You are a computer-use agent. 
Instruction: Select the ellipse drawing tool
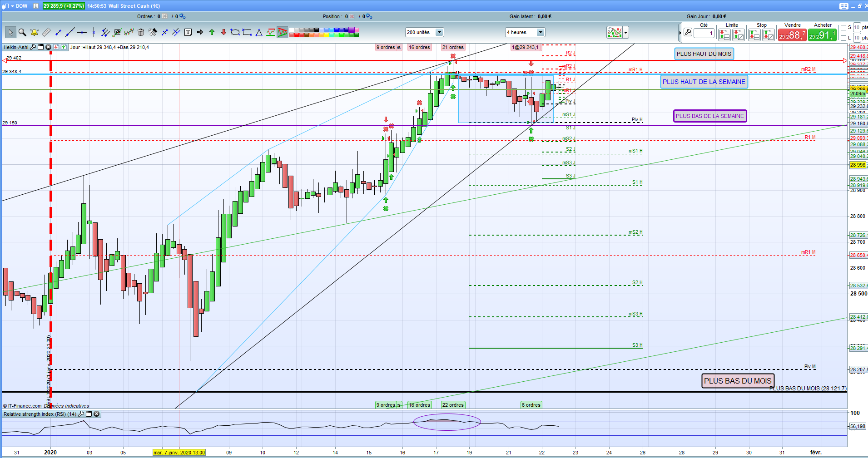(235, 32)
